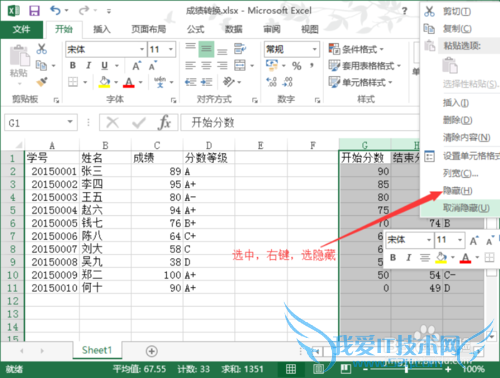This screenshot has width=500, height=378.
Task: Click the large Paste icon in ribbon
Action: pos(19,56)
